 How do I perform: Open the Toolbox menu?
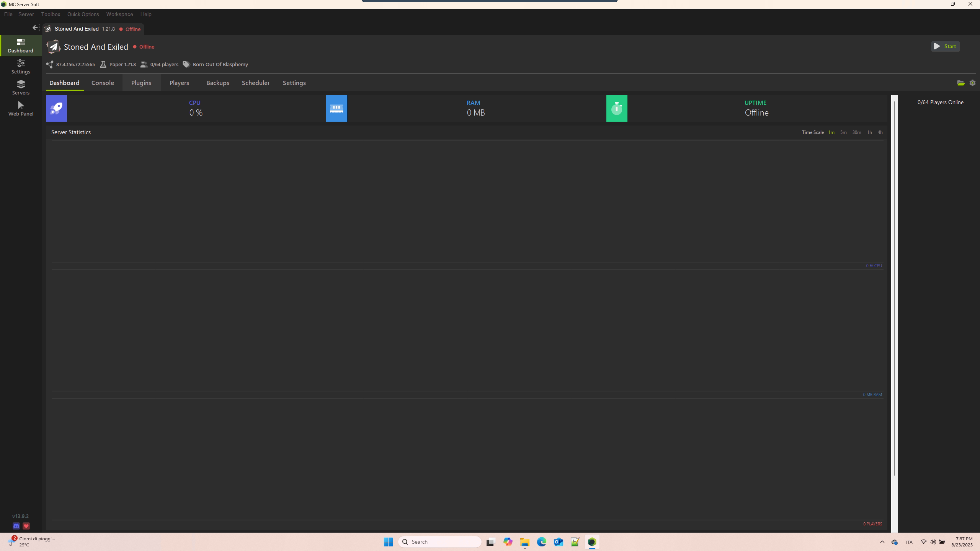51,14
